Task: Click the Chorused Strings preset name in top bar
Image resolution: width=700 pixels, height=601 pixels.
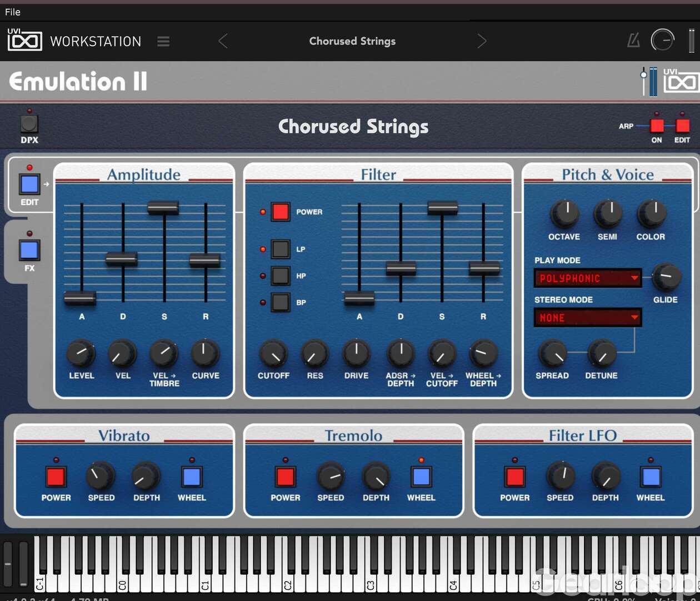Action: point(352,41)
